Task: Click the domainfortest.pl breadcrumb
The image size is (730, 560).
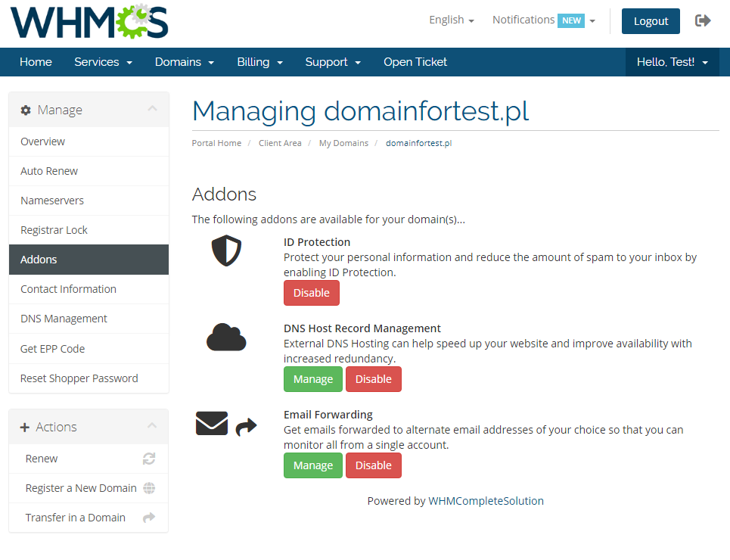Action: click(x=418, y=143)
